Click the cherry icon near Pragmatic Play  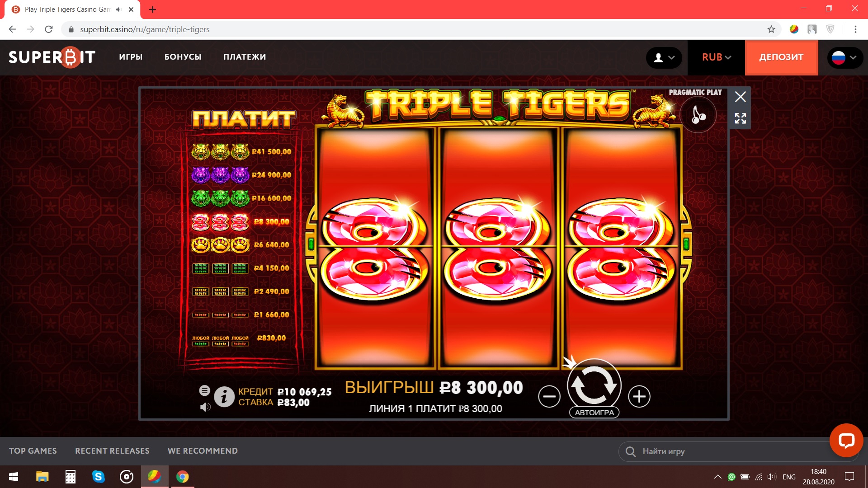(x=698, y=114)
